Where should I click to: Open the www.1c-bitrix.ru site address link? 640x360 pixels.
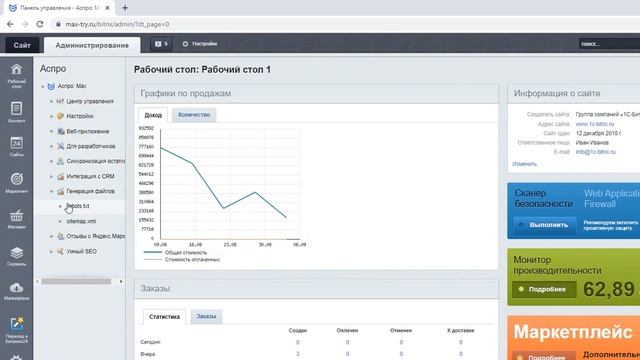pos(595,124)
